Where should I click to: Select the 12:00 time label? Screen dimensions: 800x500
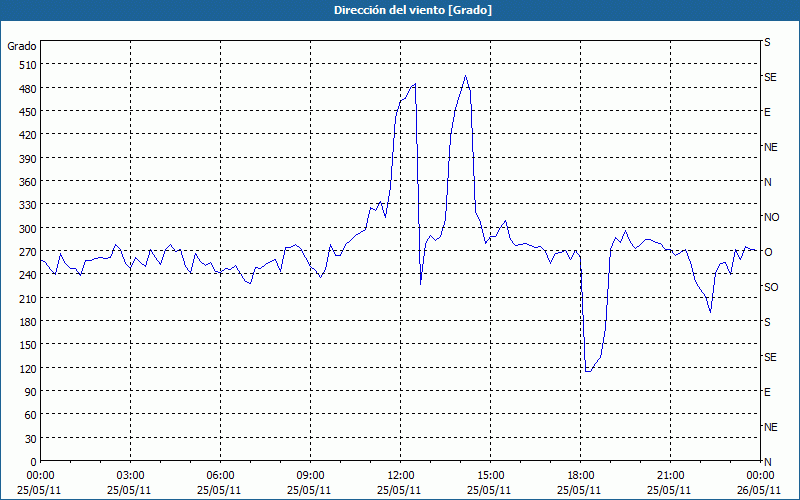(401, 476)
